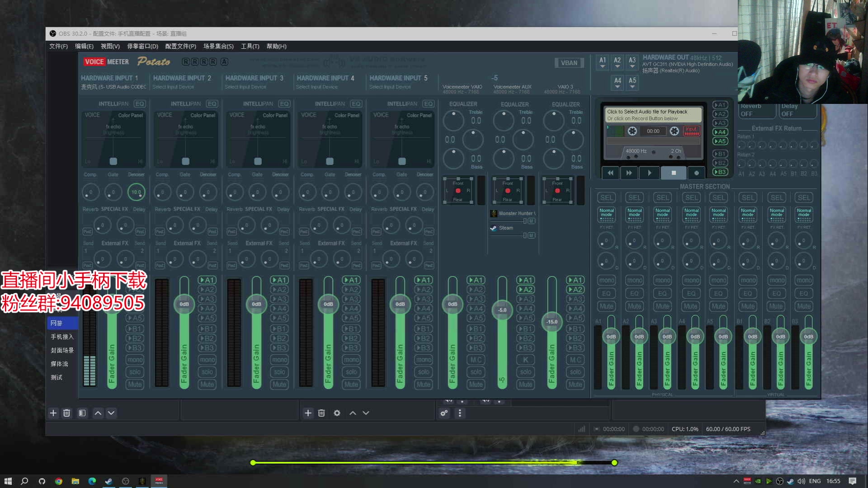The width and height of the screenshot is (868, 488).
Task: Show hidden system tray icons
Action: point(736,481)
